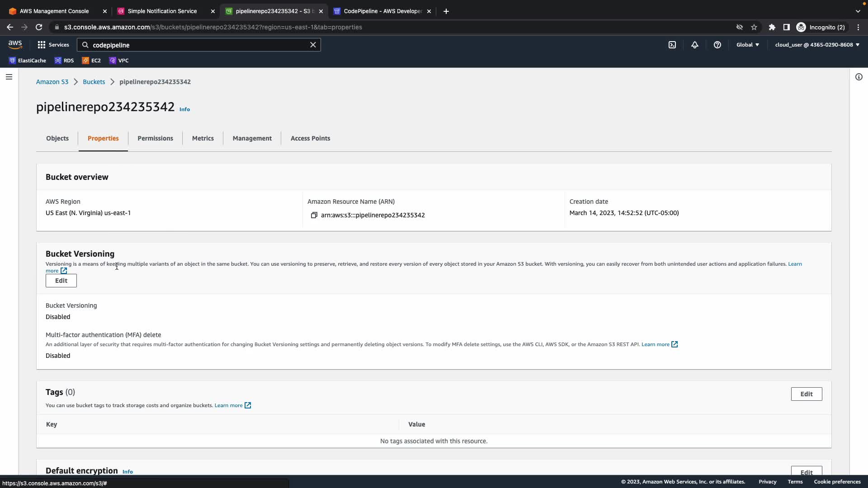
Task: Edit Bucket Versioning settings
Action: click(61, 281)
